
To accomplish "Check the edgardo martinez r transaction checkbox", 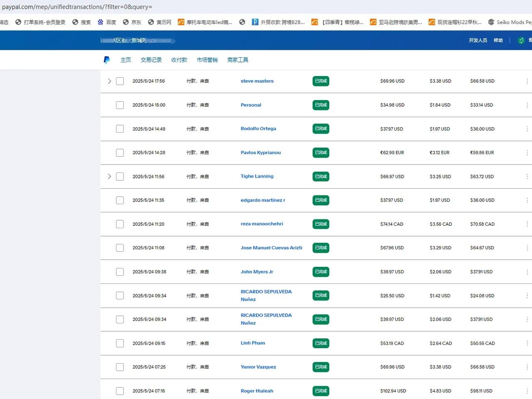I will tap(120, 200).
